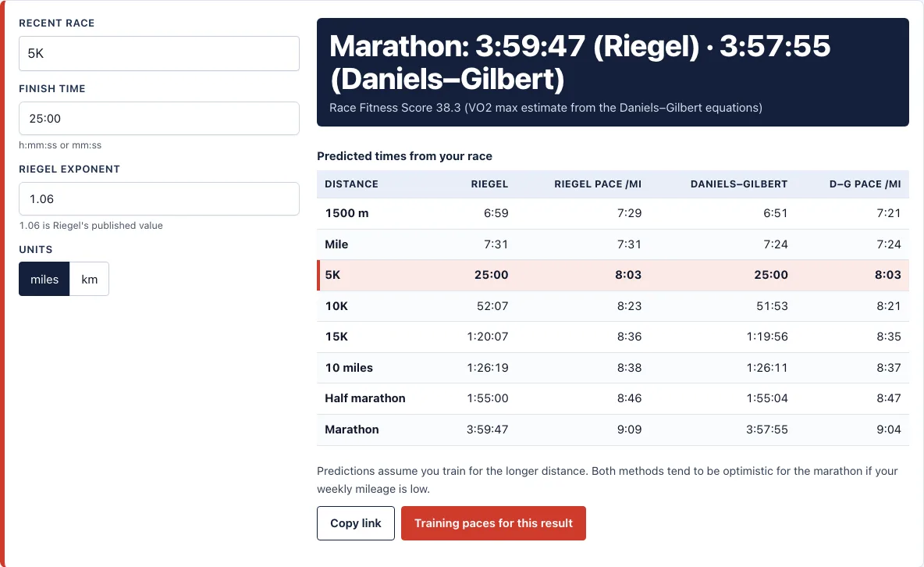Click Riegel 10K time 52:07
Image resolution: width=924 pixels, height=567 pixels.
coord(492,306)
